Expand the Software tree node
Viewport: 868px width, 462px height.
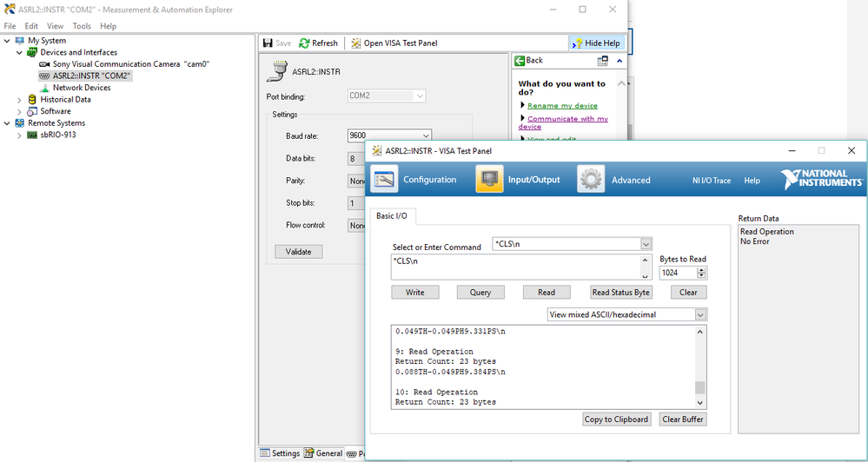pyautogui.click(x=19, y=111)
